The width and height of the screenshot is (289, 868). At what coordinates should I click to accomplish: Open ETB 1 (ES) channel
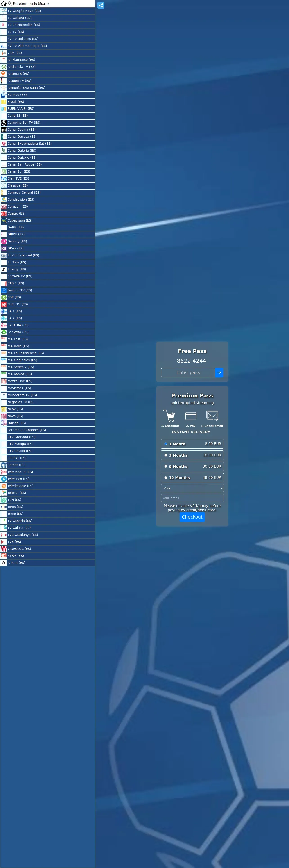click(48, 283)
